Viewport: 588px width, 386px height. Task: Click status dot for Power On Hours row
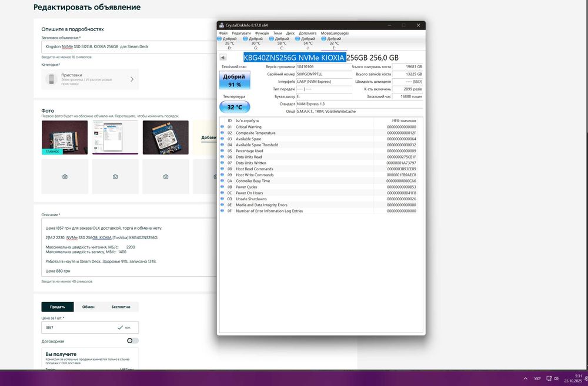[x=222, y=193]
